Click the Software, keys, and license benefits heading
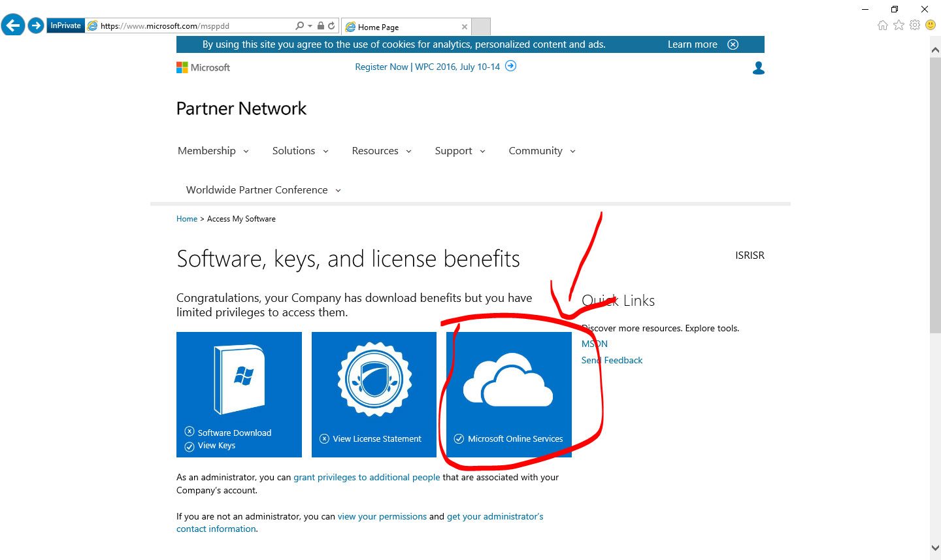The image size is (941, 560). tap(348, 259)
